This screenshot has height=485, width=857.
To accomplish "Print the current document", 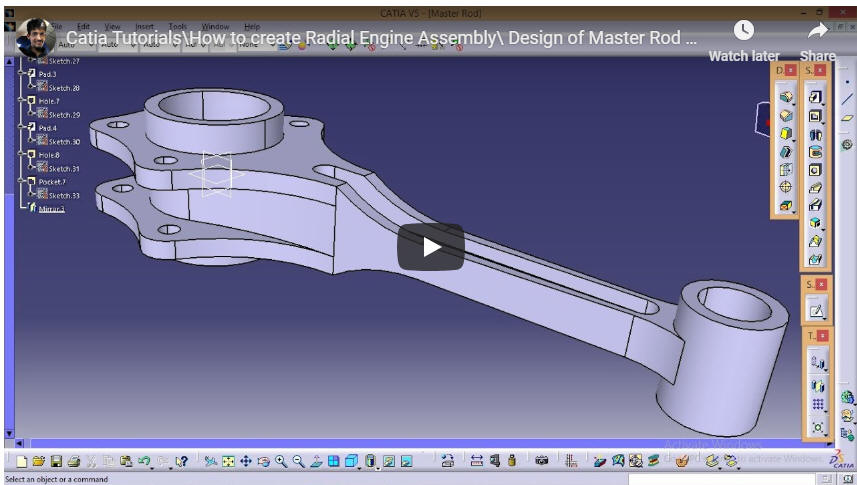I will click(74, 461).
